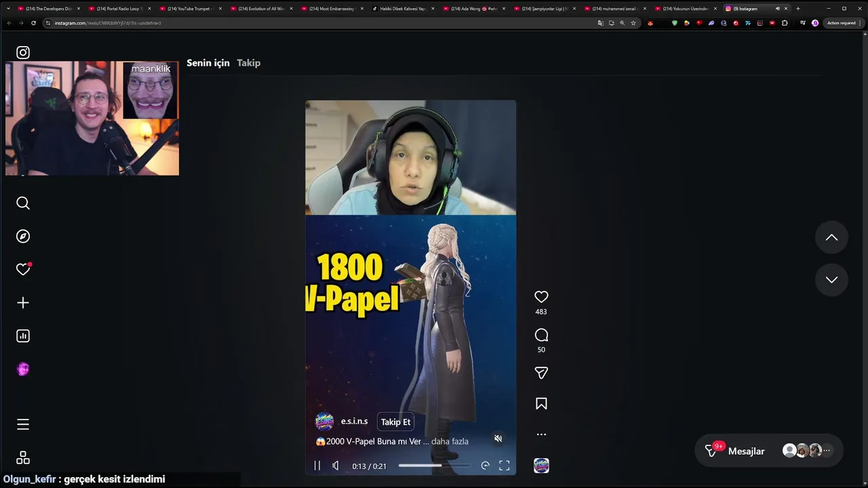Open the browser Extensions puzzle icon
Image resolution: width=868 pixels, height=488 pixels.
click(785, 23)
